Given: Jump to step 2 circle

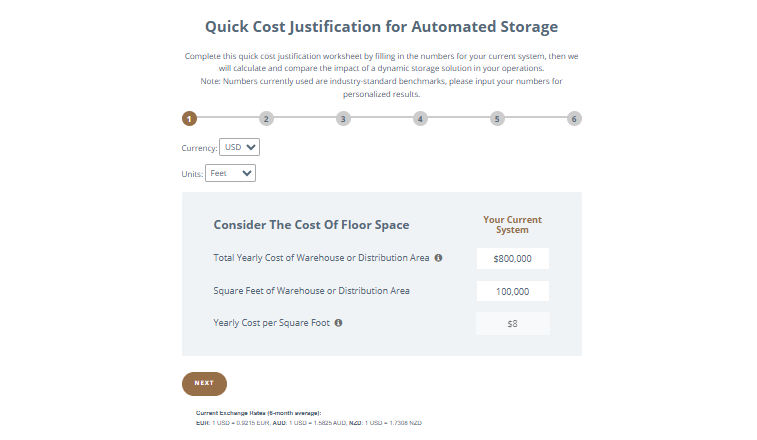Looking at the screenshot, I should coord(266,118).
